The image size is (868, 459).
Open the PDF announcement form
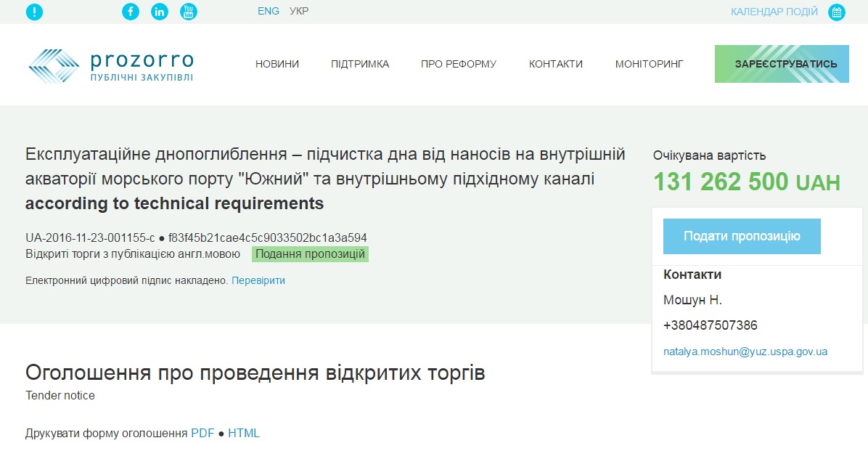click(202, 434)
